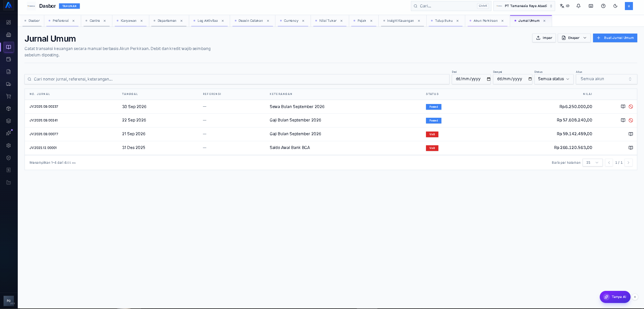The width and height of the screenshot is (644, 309).
Task: Switch to the Nilai Tukar tab
Action: click(328, 21)
